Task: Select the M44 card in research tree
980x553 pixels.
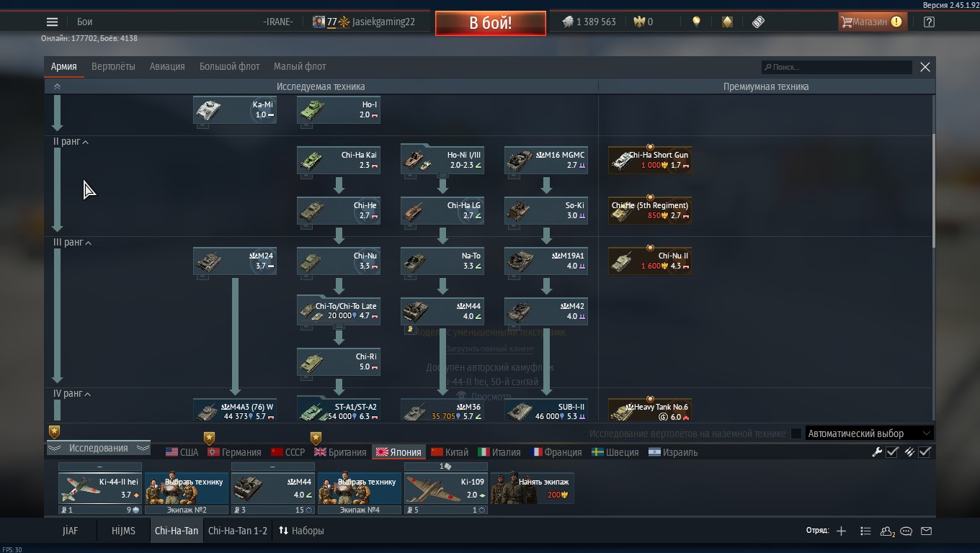Action: point(442,312)
